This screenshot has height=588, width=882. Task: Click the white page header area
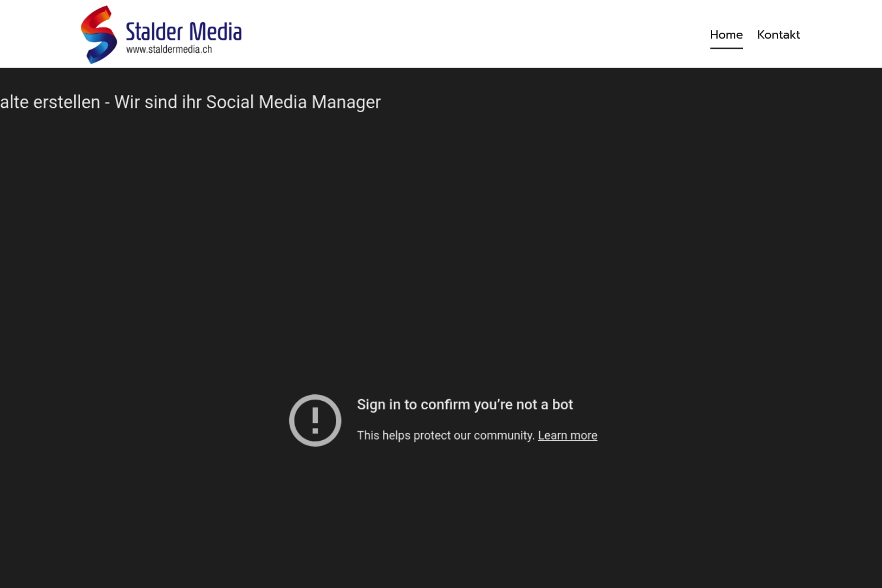(441, 33)
